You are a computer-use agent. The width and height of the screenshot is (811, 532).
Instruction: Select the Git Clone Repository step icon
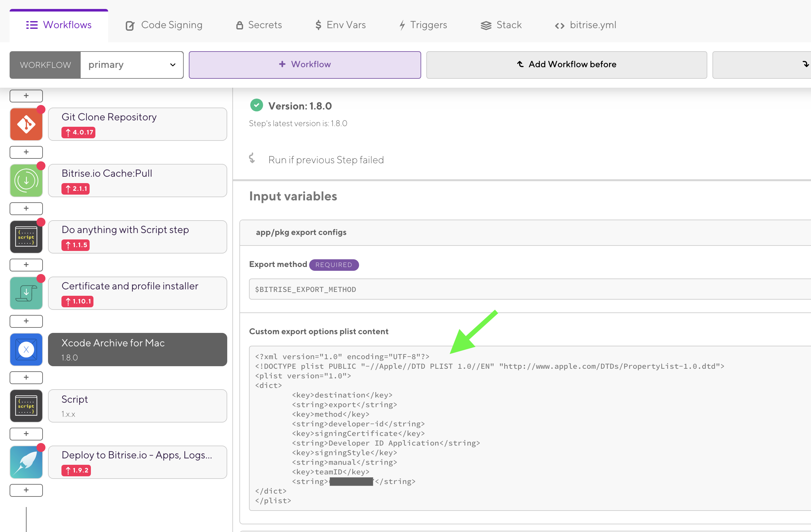click(x=26, y=124)
